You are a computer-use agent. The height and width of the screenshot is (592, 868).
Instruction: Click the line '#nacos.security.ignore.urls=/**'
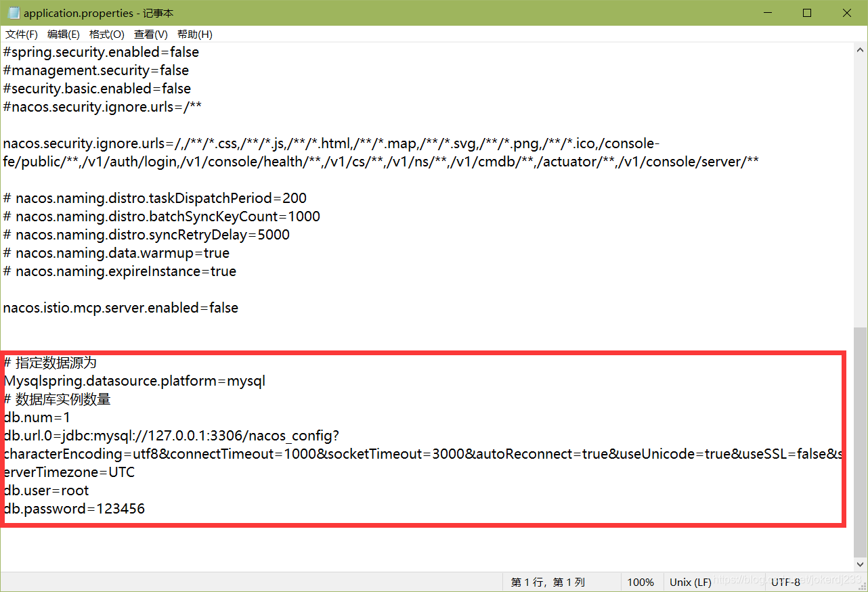(x=102, y=107)
